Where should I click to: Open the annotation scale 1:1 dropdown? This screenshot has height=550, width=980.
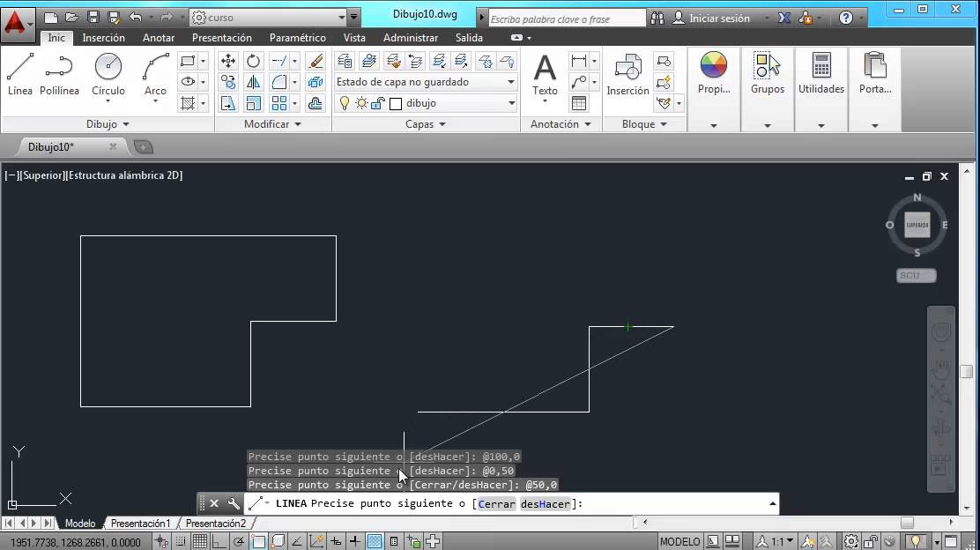pos(776,541)
